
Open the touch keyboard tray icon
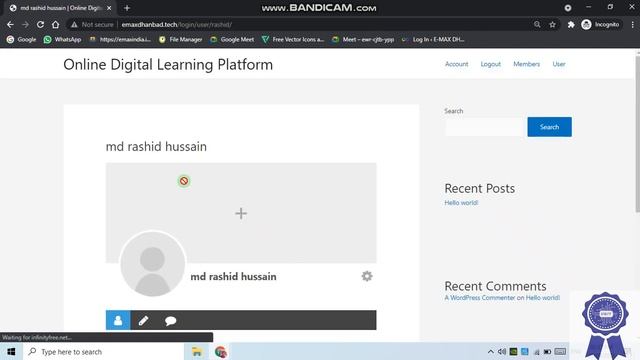point(560,351)
